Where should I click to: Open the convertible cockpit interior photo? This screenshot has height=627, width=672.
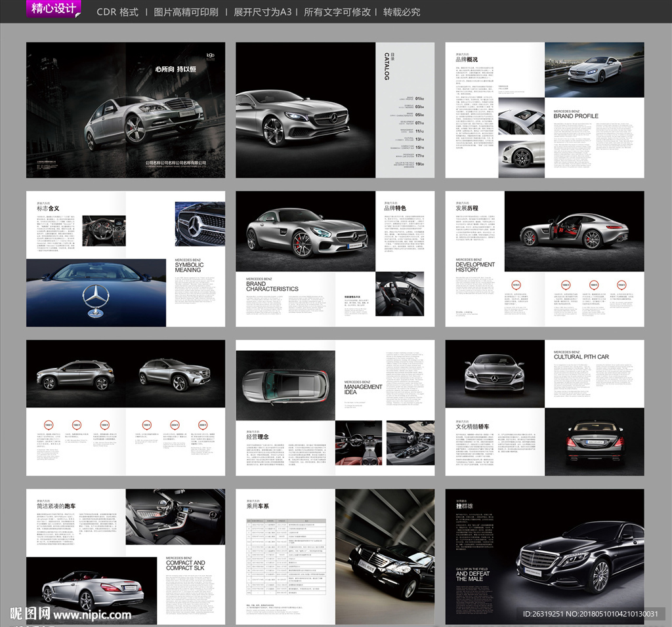175,517
